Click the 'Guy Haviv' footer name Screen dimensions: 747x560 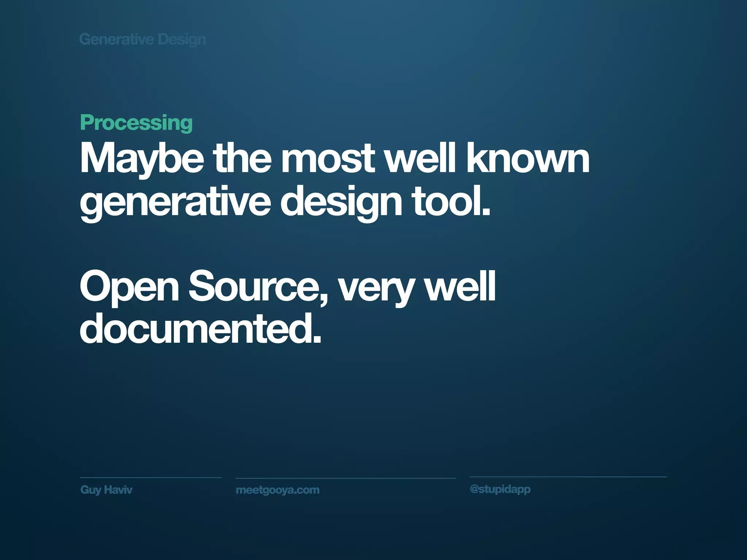pos(106,490)
